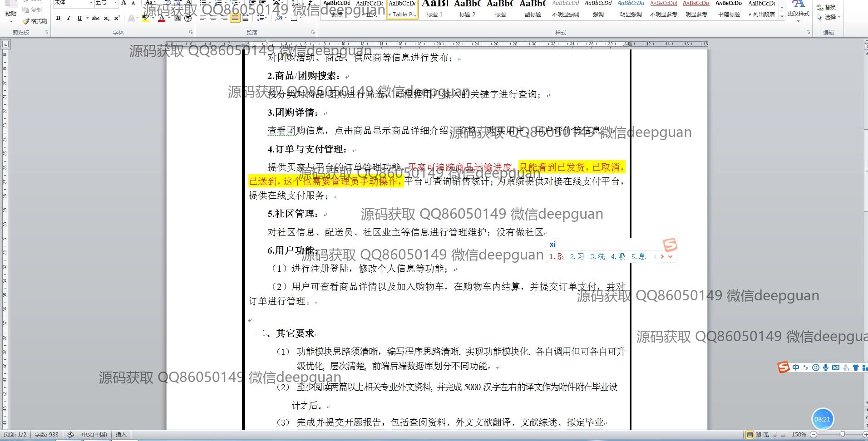Viewport: 868px width, 441px height.
Task: Open the Sogou soft keyboard icon
Action: 835,367
